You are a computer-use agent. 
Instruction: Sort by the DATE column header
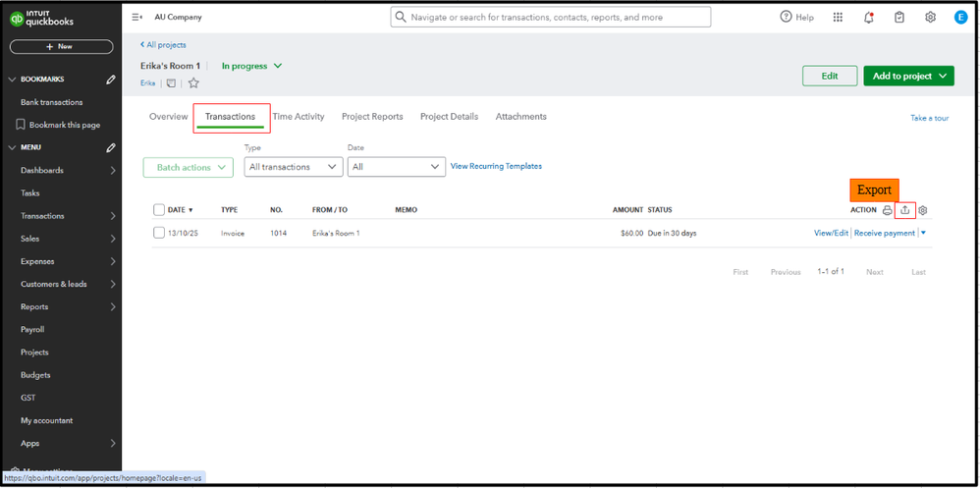[180, 210]
